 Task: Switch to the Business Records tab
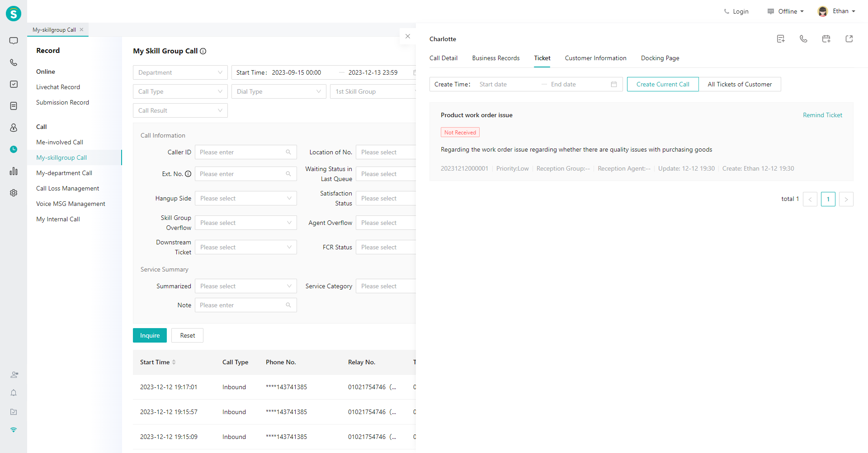(x=496, y=58)
